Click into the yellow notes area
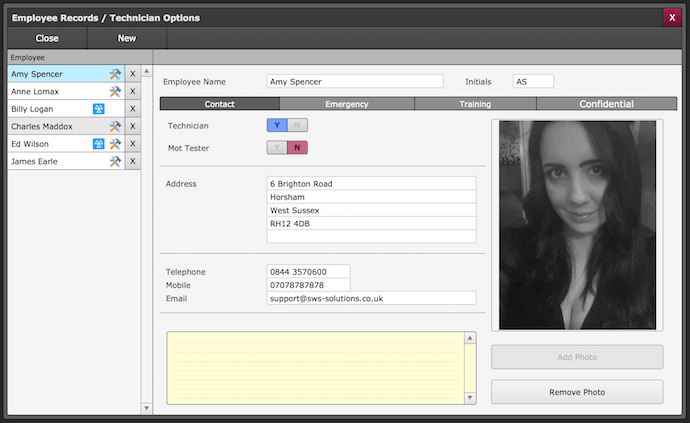690x423 pixels. [x=315, y=368]
